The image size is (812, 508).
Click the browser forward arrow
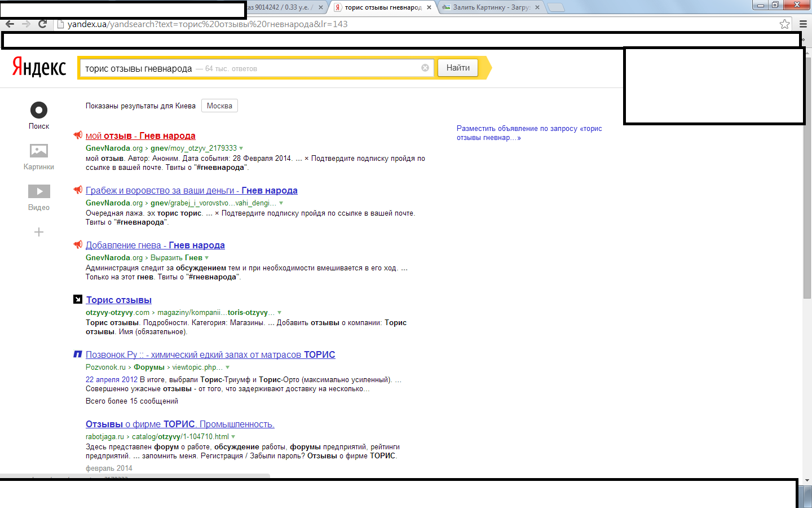(x=26, y=24)
